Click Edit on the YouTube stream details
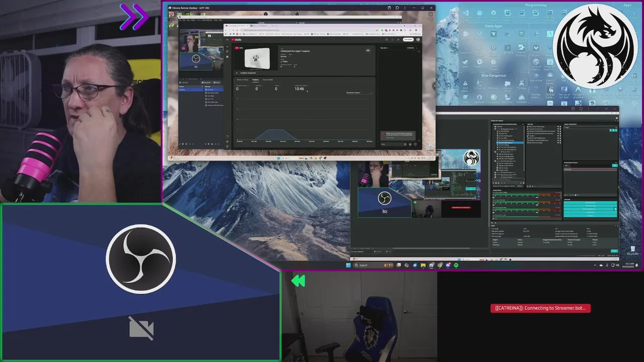 click(x=368, y=50)
